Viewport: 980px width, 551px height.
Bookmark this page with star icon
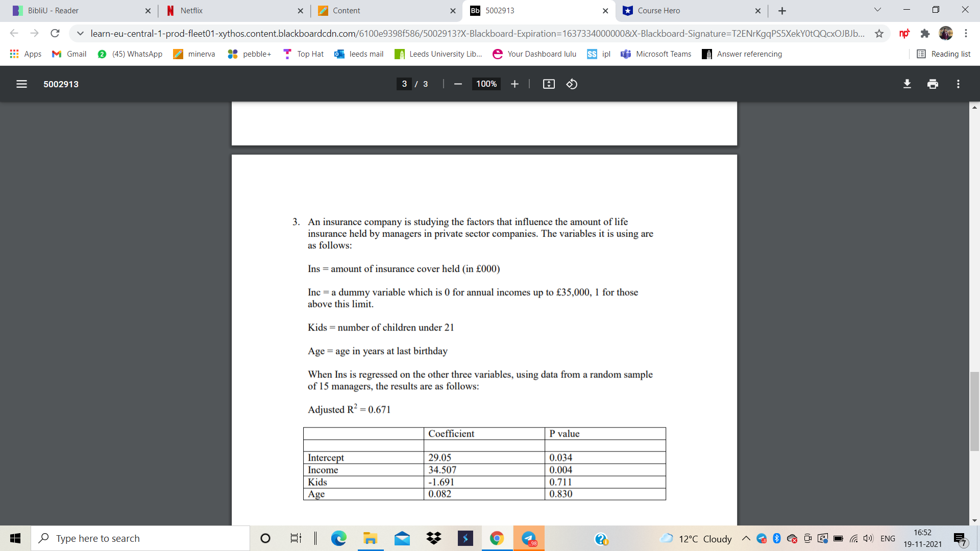coord(879,34)
